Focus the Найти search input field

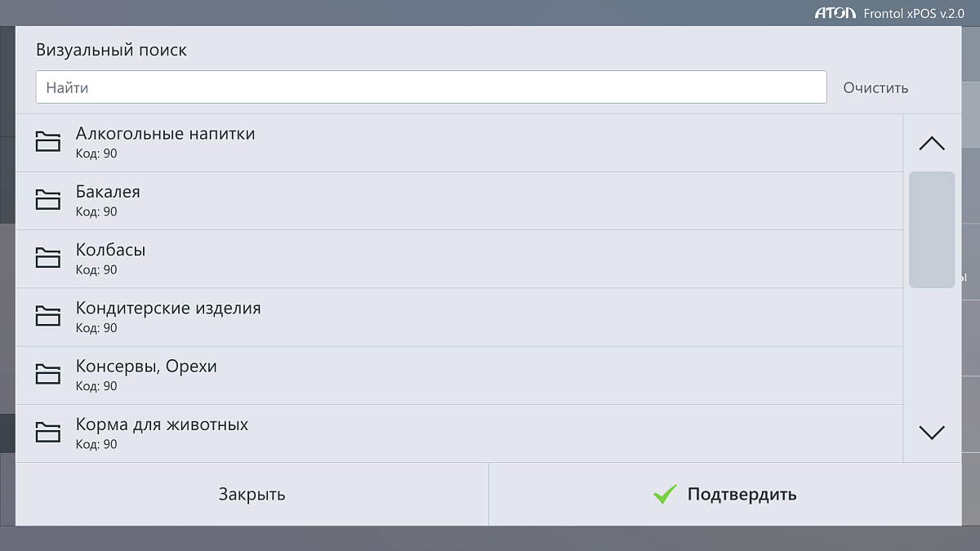pos(431,87)
